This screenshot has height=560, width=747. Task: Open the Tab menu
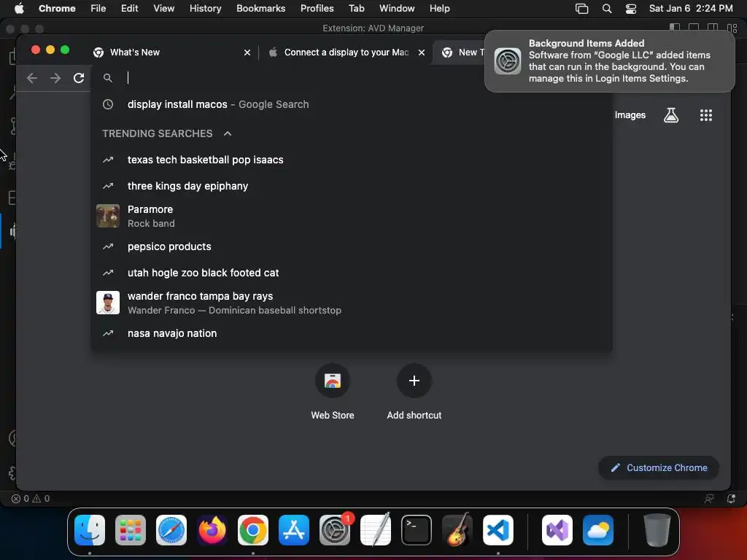click(356, 9)
